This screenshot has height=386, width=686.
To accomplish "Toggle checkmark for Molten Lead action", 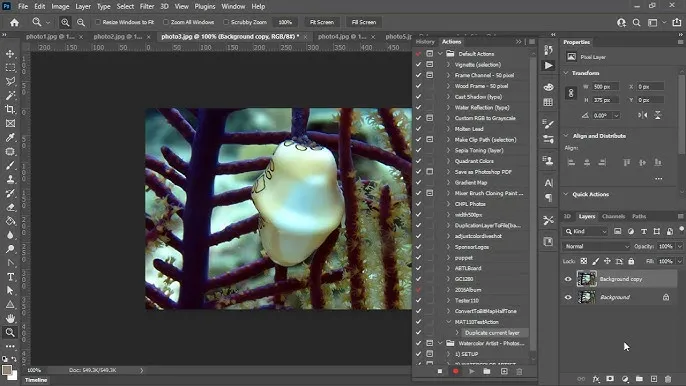I will (419, 129).
